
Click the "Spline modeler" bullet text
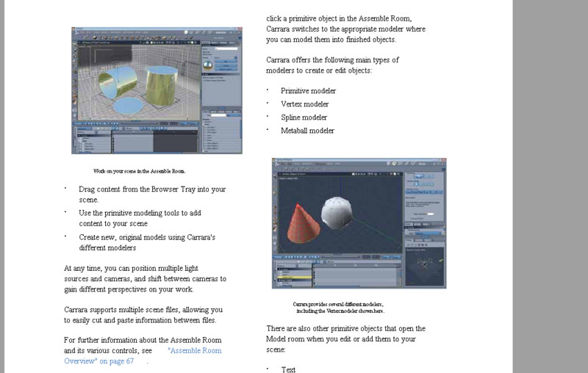pyautogui.click(x=304, y=117)
